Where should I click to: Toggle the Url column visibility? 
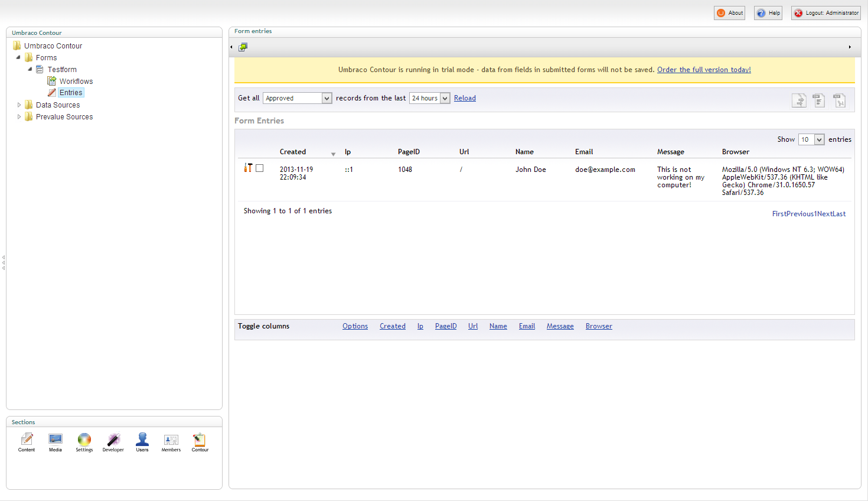[x=473, y=326]
